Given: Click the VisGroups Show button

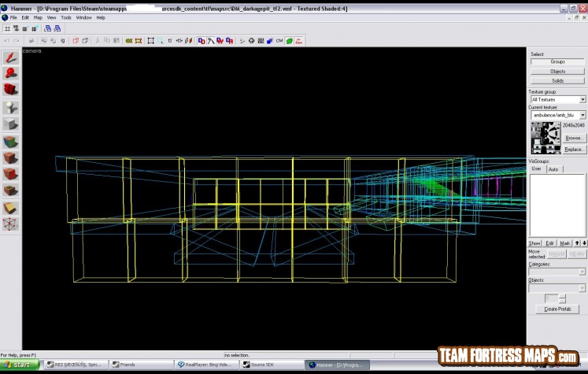Looking at the screenshot, I should pos(534,243).
